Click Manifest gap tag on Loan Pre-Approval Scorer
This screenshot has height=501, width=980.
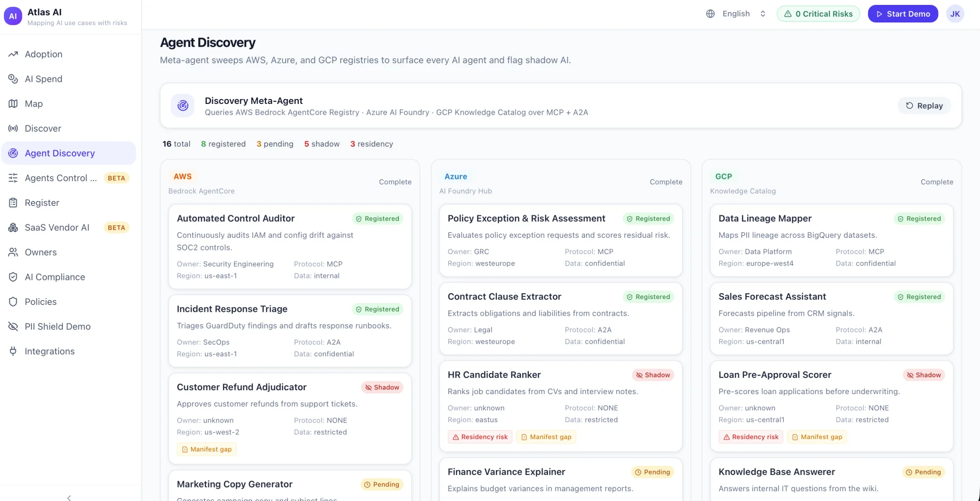click(x=817, y=437)
